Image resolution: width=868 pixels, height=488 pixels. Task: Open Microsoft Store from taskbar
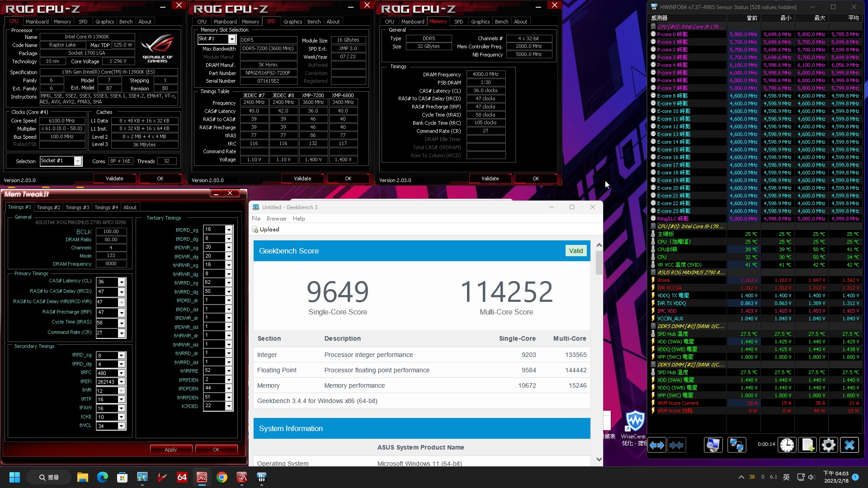[122, 477]
